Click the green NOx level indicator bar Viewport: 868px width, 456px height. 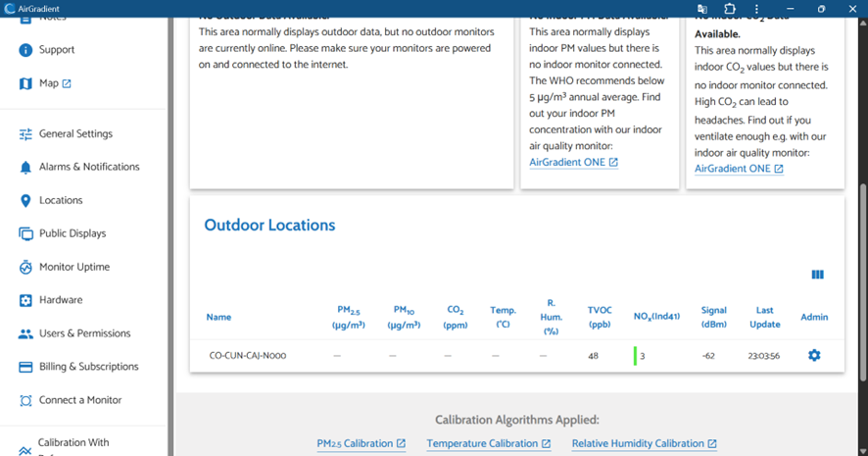(x=635, y=355)
